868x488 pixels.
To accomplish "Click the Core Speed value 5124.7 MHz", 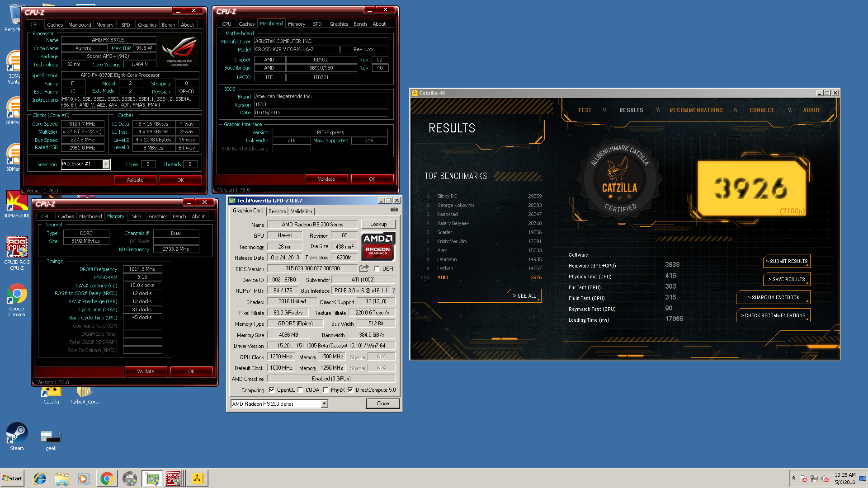I will point(82,123).
